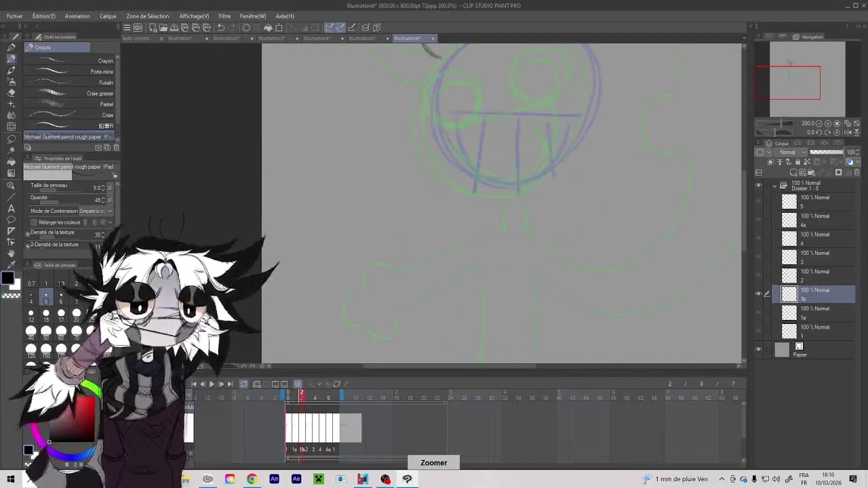Screen dimensions: 868x488
Task: Select the Pastel sub tool
Action: pyautogui.click(x=71, y=104)
